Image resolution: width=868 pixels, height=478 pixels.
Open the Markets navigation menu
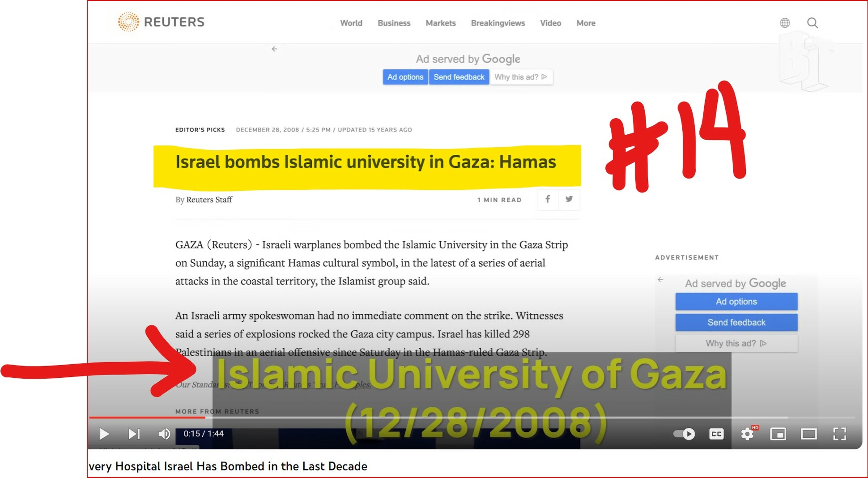pyautogui.click(x=440, y=23)
